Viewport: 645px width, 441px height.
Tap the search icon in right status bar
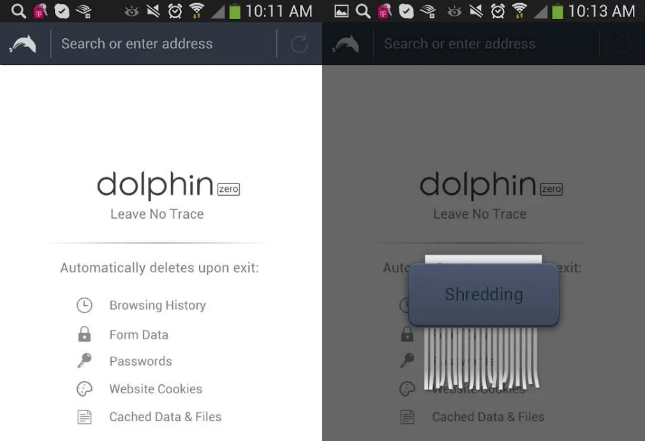[363, 11]
